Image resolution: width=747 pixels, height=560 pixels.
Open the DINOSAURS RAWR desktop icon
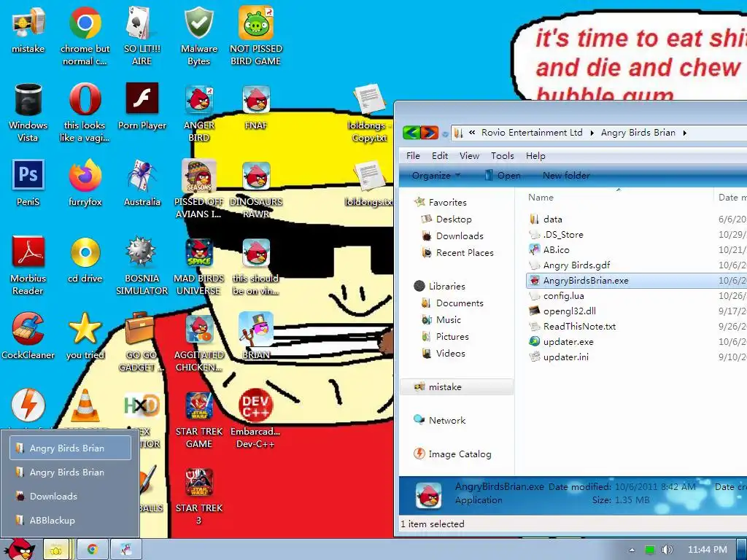pyautogui.click(x=256, y=189)
